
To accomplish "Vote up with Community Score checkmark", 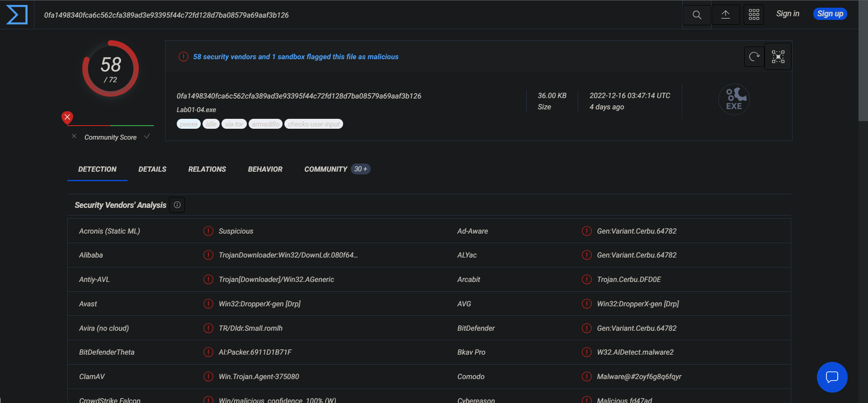I will tap(147, 136).
